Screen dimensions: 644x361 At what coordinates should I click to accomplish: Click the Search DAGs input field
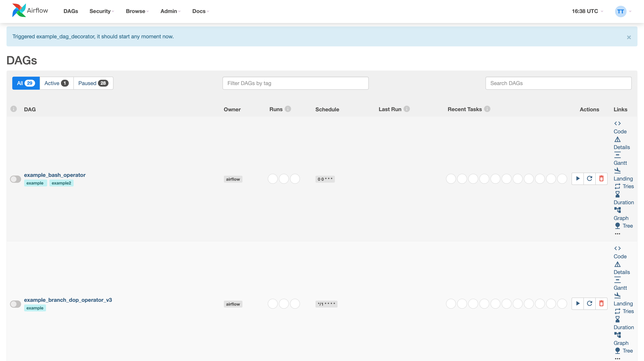[558, 83]
